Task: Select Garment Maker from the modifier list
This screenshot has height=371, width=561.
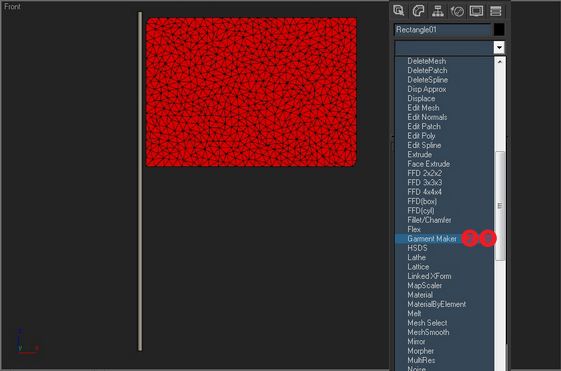Action: 432,239
